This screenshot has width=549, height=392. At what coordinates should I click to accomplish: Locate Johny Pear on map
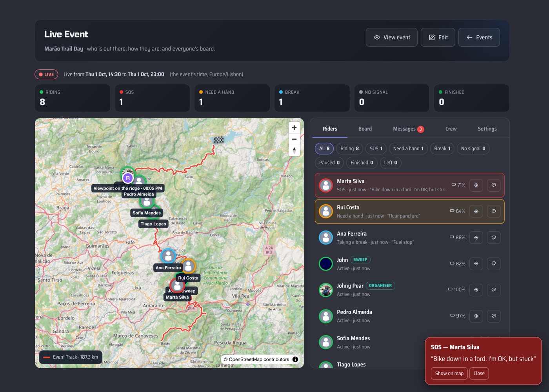pyautogui.click(x=476, y=290)
